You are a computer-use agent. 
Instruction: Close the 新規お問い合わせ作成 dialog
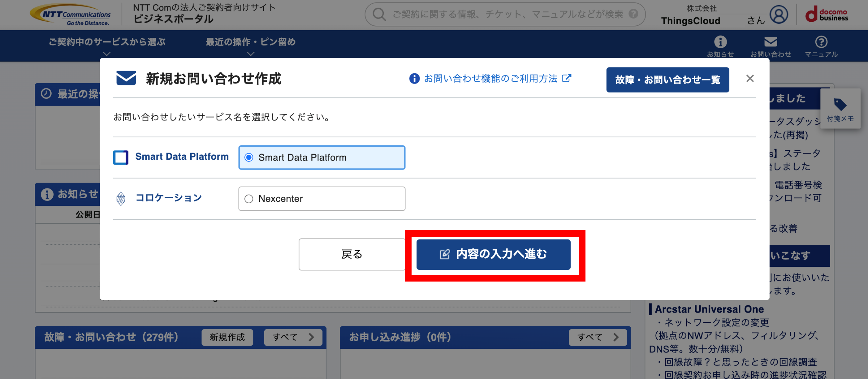tap(750, 79)
